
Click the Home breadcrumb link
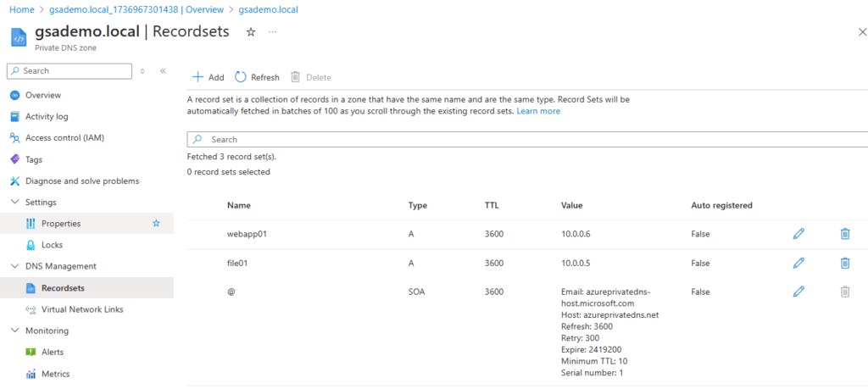coord(20,9)
